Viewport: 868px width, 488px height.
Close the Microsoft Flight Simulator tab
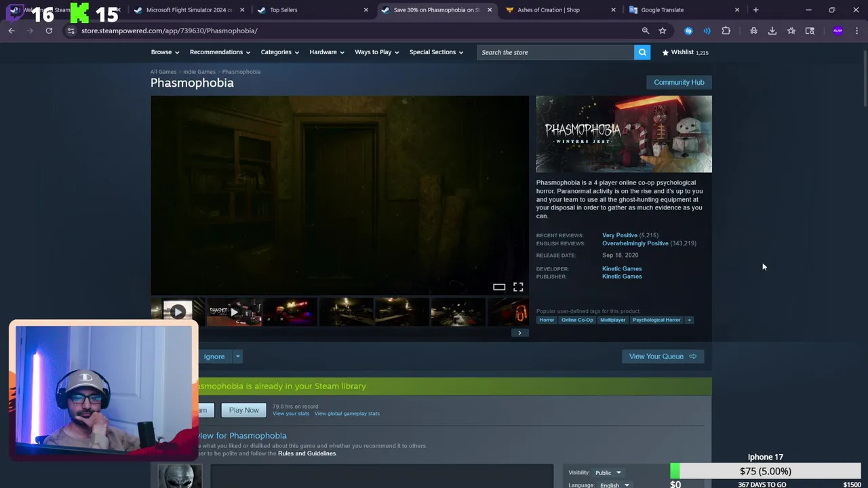241,9
